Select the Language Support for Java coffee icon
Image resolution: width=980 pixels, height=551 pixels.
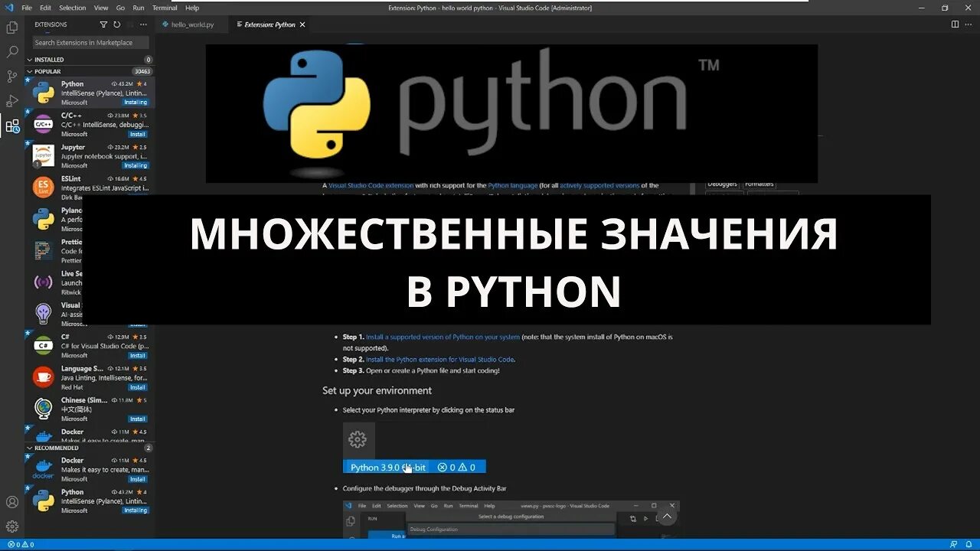coord(44,377)
